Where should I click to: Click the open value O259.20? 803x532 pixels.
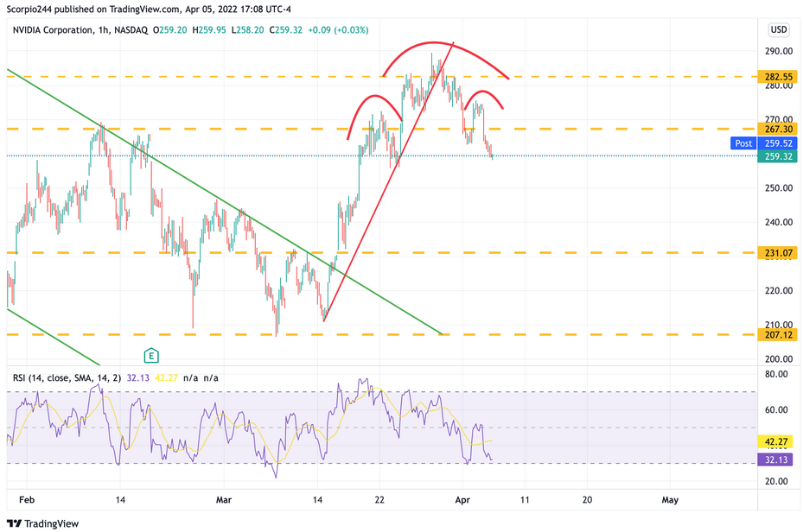169,30
